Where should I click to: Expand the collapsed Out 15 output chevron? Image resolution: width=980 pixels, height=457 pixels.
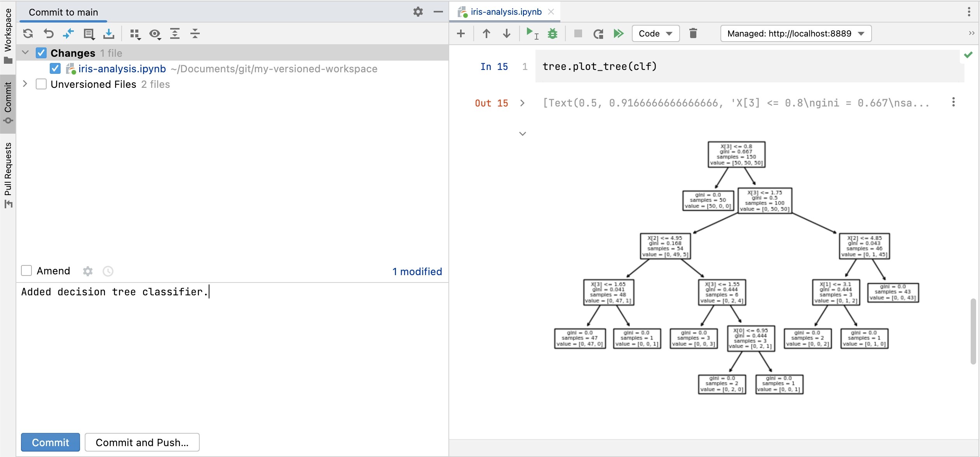pos(522,103)
